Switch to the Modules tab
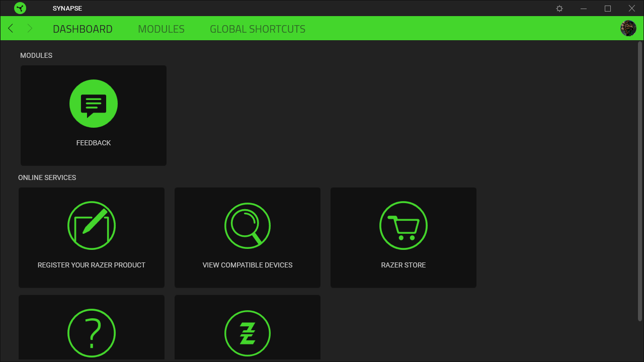 point(161,29)
